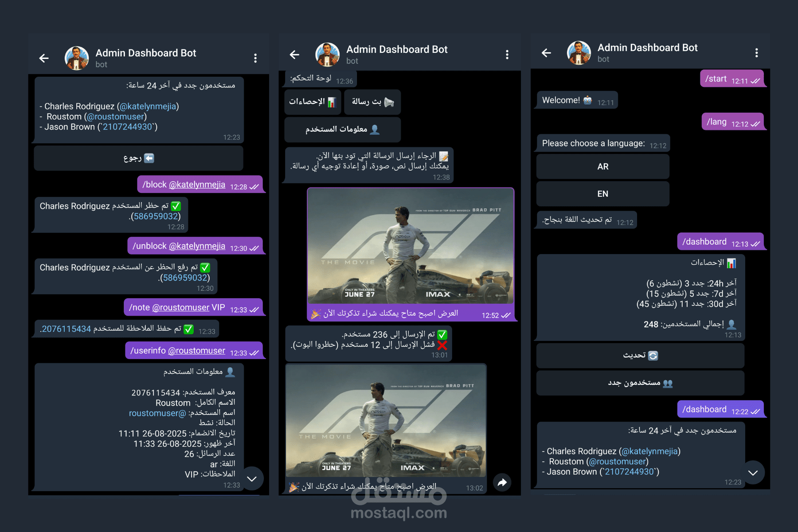Viewport: 798px width, 532px height.
Task: Tap ID 2076115434 in note saved message
Action: [x=66, y=329]
